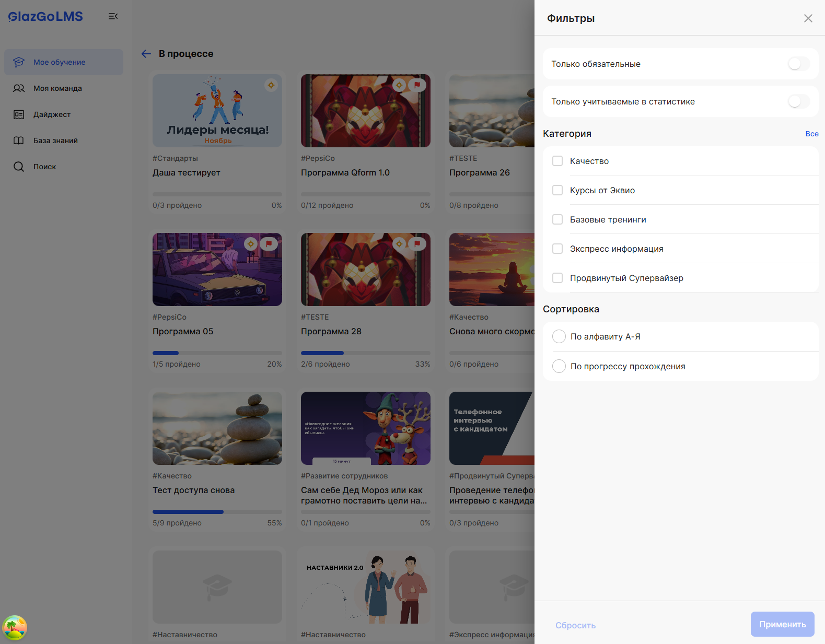Click the #Стандарты tag text
Screen dimensions: 825x644
click(x=175, y=158)
